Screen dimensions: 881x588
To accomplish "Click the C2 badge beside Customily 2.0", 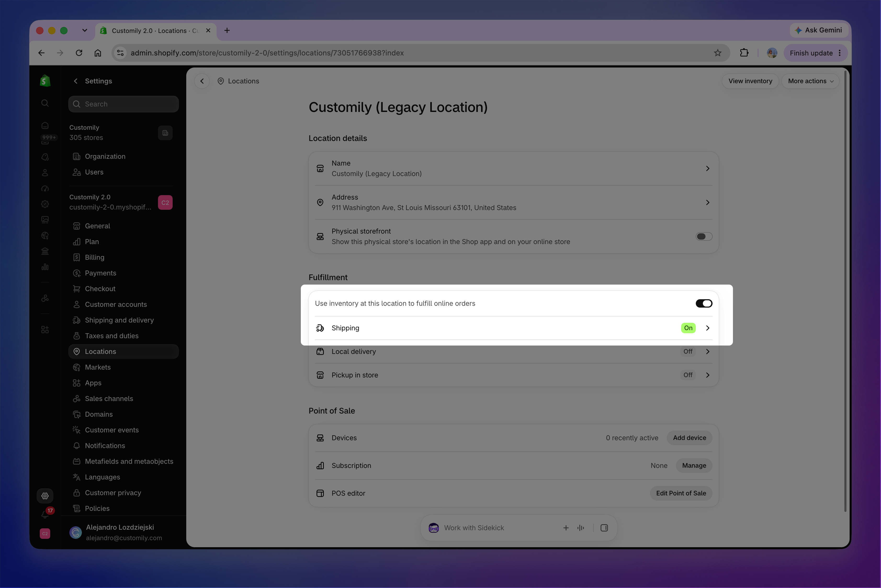I will click(165, 202).
